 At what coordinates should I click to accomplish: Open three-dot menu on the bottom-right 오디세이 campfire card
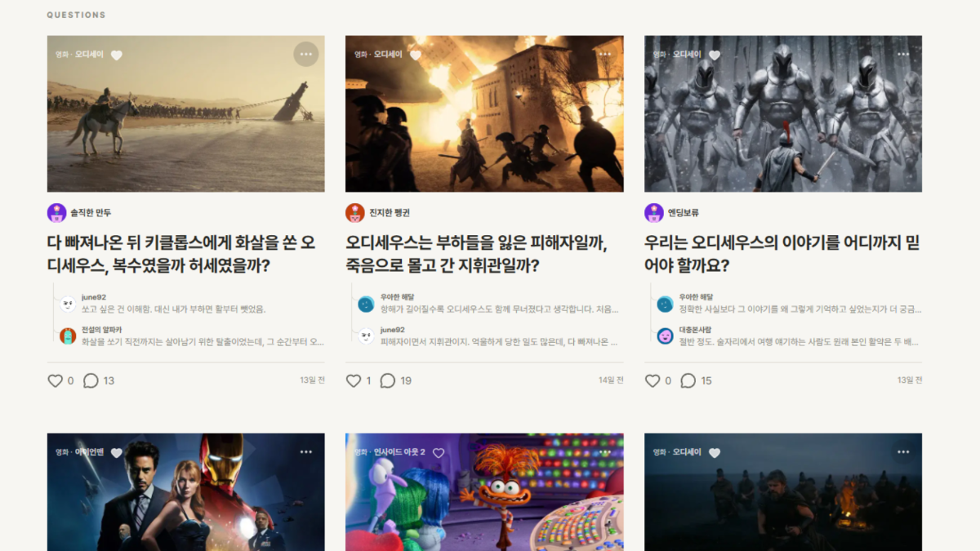(x=903, y=451)
